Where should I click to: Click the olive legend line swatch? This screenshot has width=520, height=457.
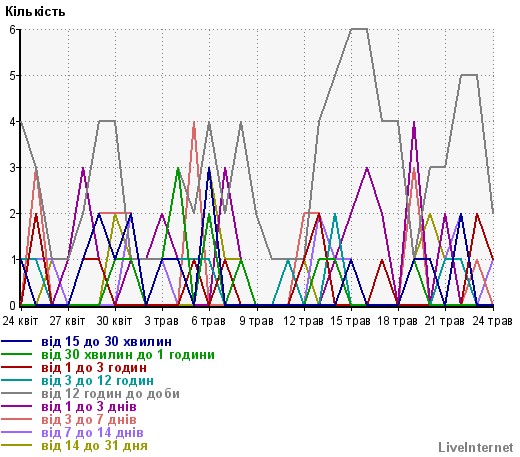pos(16,445)
